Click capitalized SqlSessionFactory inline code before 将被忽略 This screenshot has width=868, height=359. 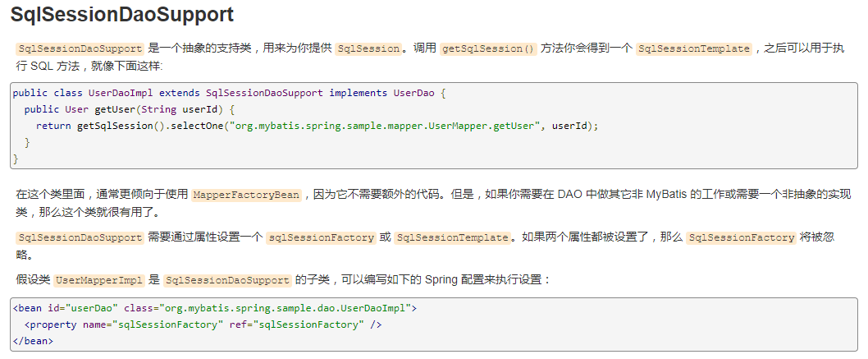click(x=742, y=237)
